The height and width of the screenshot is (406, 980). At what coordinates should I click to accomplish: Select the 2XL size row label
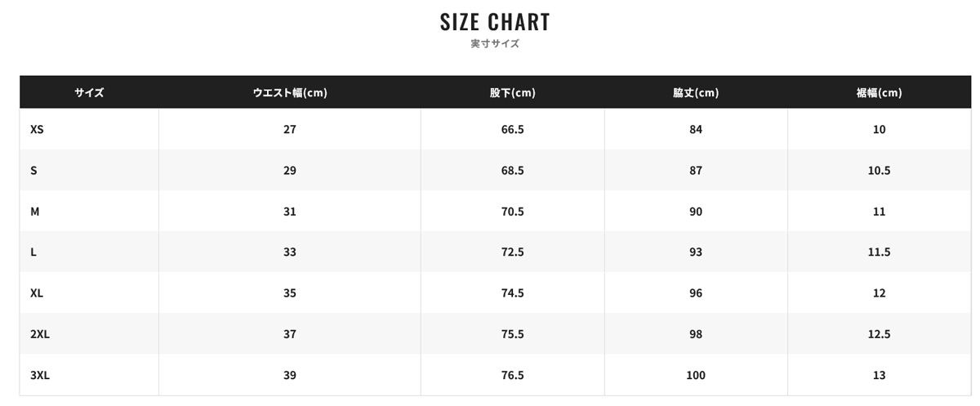pyautogui.click(x=40, y=334)
